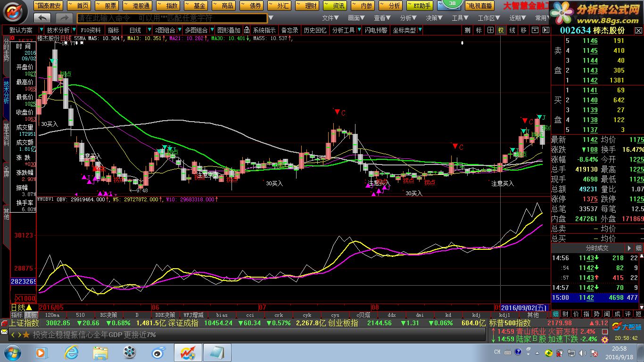The width and height of the screenshot is (644, 362).
Task: Open Internet Explorer from the taskbar
Action: click(72, 352)
